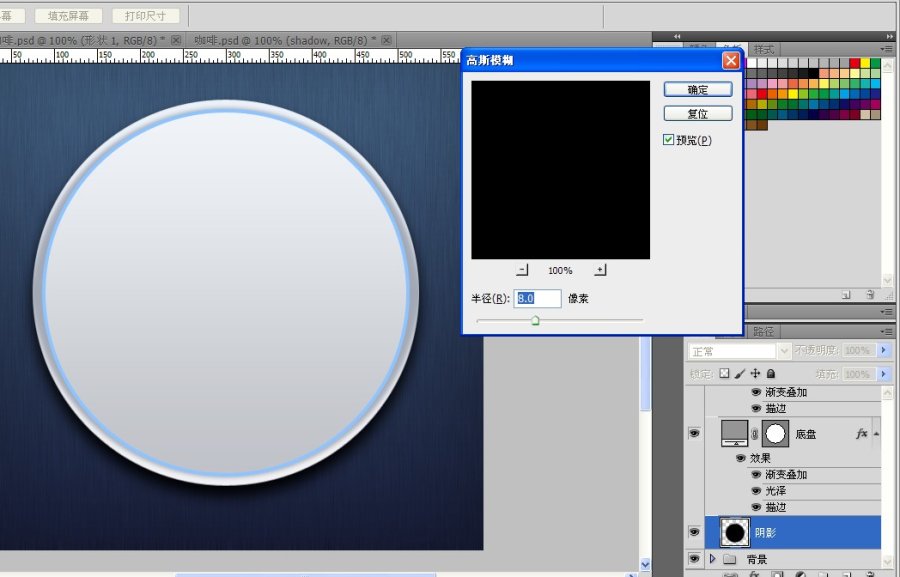Zoom out the Gaussian Blur preview

click(x=522, y=270)
